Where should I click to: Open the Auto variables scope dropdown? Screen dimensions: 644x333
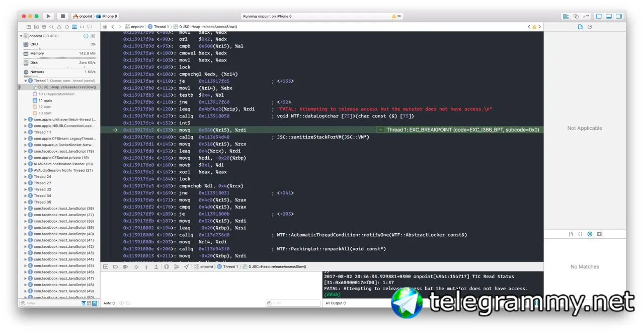pyautogui.click(x=109, y=303)
